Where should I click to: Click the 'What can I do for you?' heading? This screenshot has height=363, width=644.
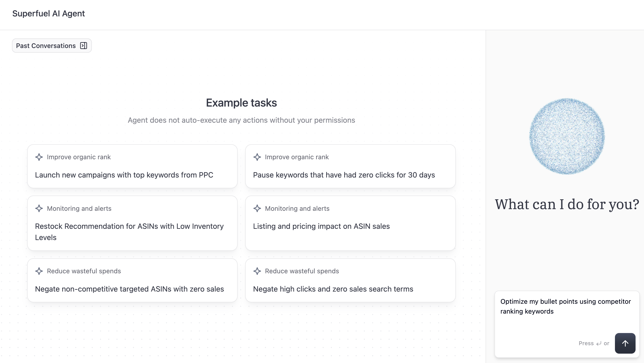tap(567, 204)
